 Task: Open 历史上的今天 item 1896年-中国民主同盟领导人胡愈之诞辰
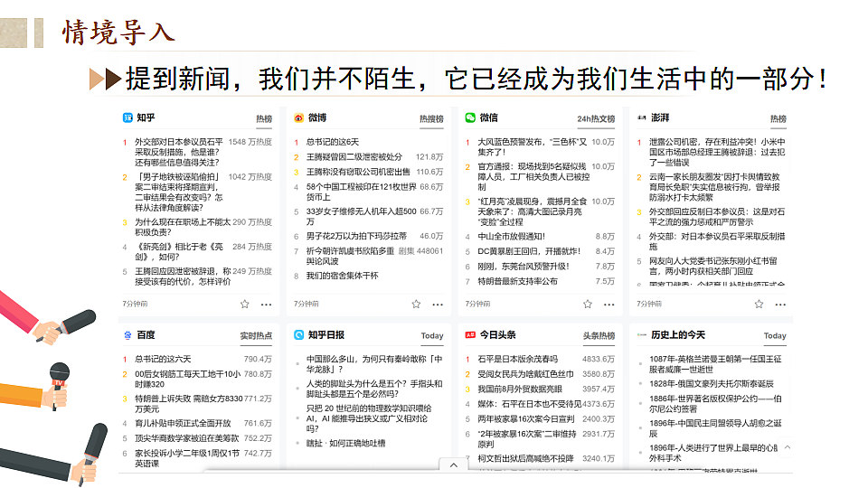click(x=715, y=428)
